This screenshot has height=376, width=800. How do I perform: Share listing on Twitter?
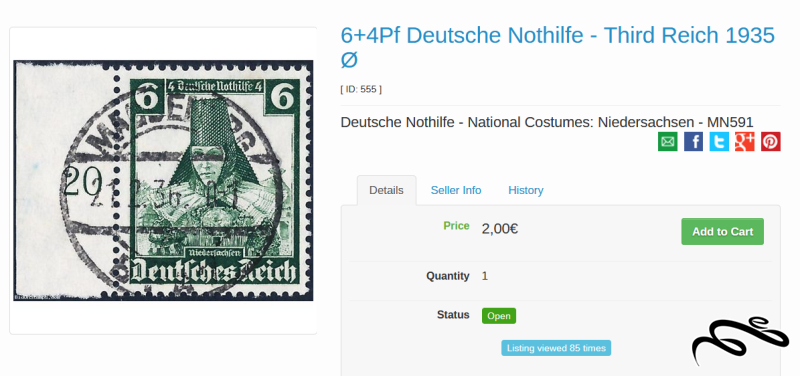(719, 141)
